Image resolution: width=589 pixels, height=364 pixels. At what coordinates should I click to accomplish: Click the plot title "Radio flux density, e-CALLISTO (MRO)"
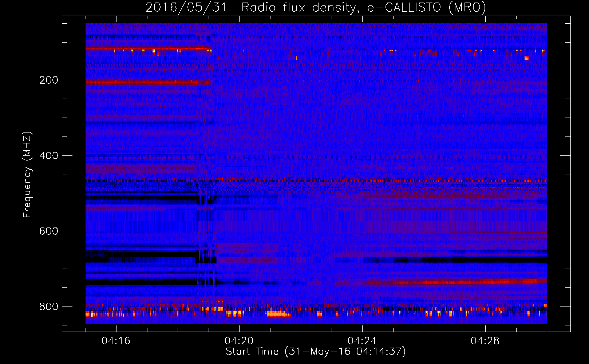point(364,7)
